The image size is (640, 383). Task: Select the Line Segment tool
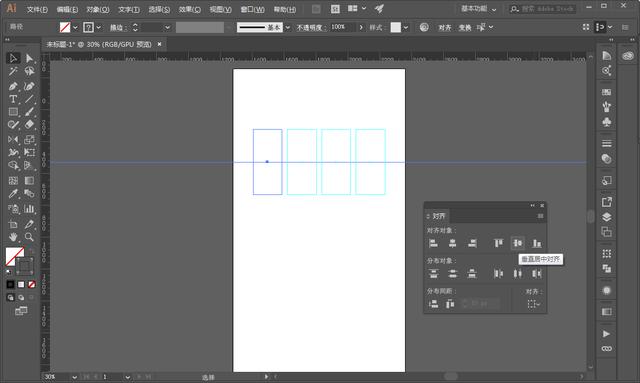29,99
